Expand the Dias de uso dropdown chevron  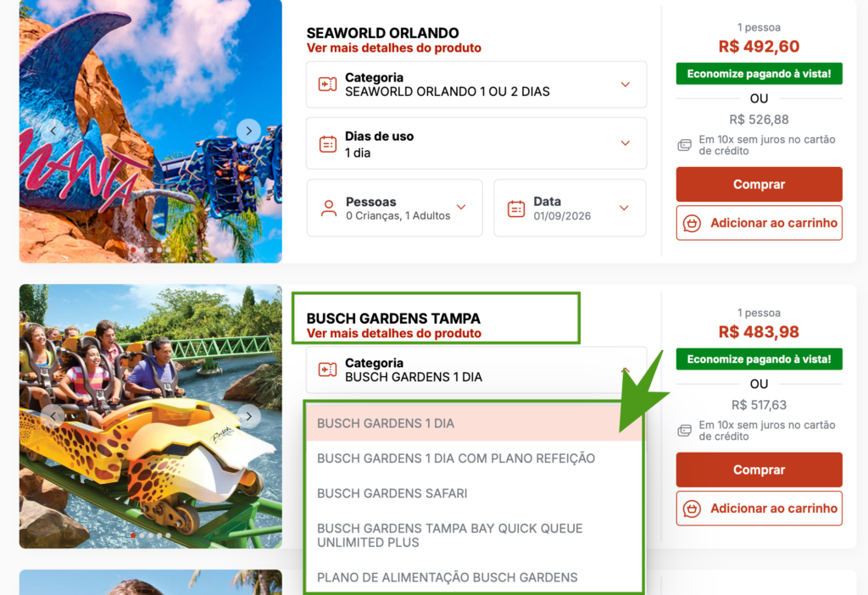click(625, 143)
